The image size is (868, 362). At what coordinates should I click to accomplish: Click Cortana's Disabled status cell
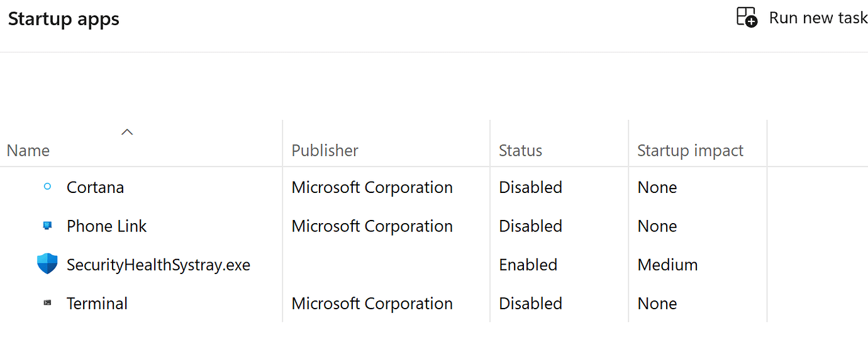point(530,187)
